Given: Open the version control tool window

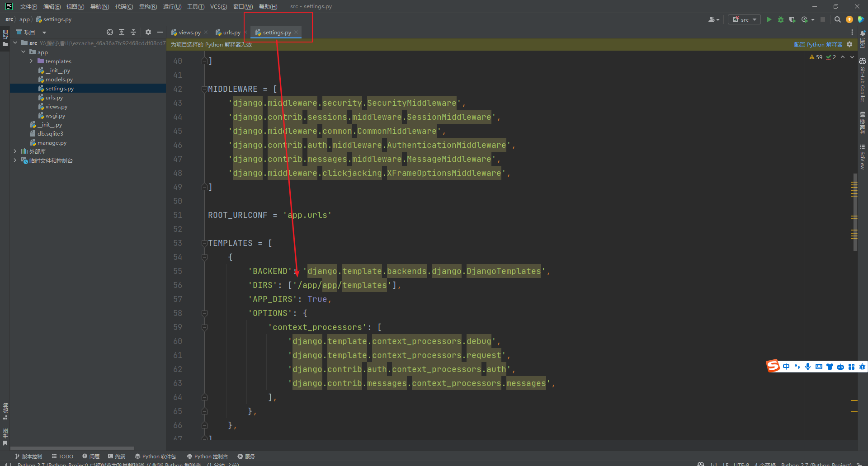Looking at the screenshot, I should pos(28,457).
